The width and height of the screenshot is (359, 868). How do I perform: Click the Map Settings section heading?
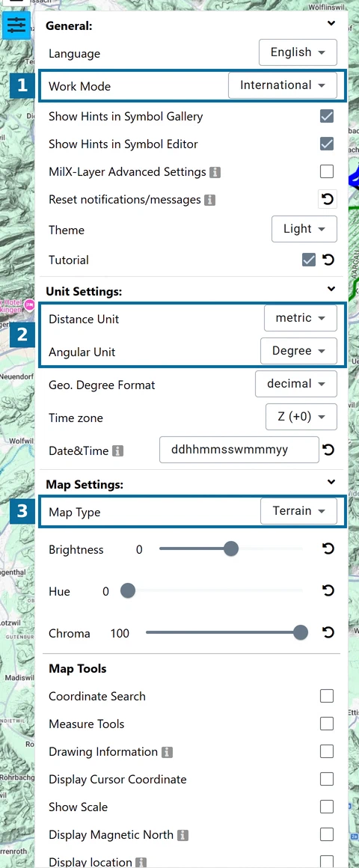coord(85,484)
